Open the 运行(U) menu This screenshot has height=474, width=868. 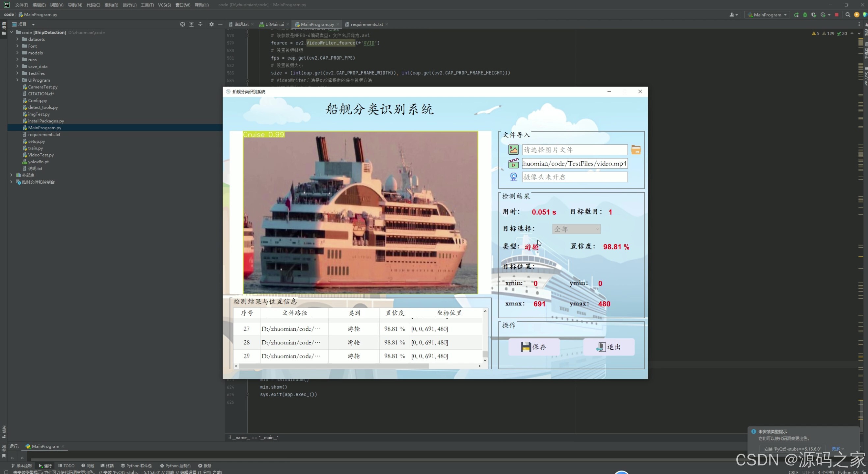[129, 5]
